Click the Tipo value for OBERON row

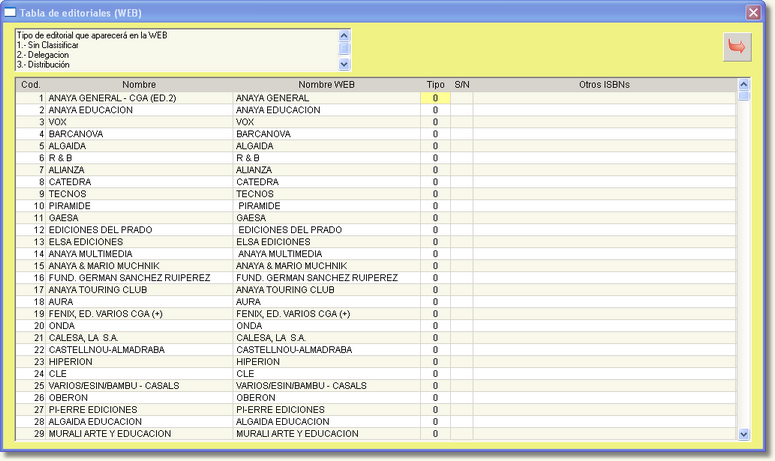(435, 397)
